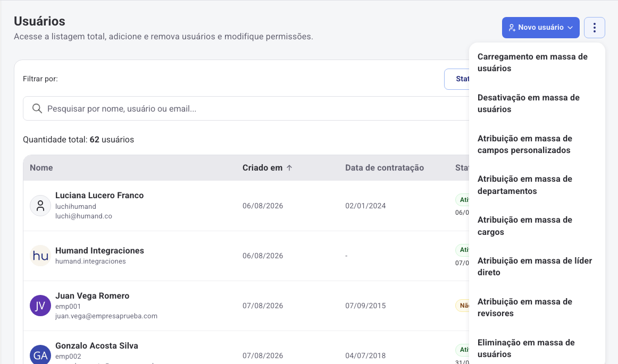618x364 pixels.
Task: Expand the Novo usuário dropdown chevron
Action: point(570,28)
